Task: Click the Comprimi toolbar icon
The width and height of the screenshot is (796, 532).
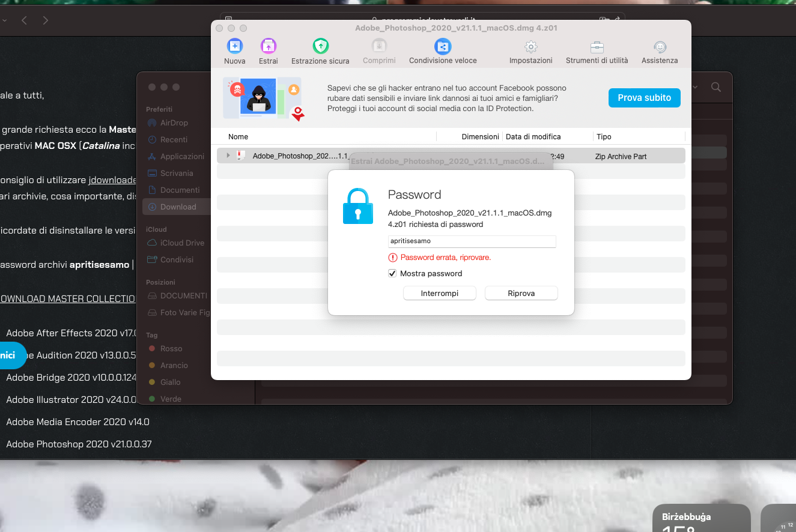Action: 379,46
